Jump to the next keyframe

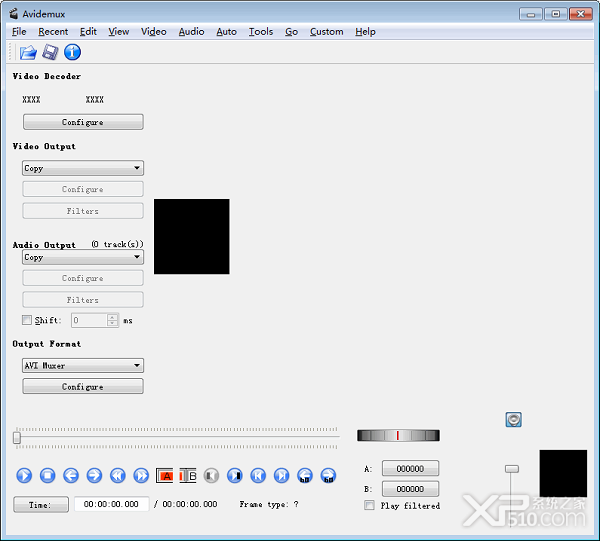tap(141, 476)
